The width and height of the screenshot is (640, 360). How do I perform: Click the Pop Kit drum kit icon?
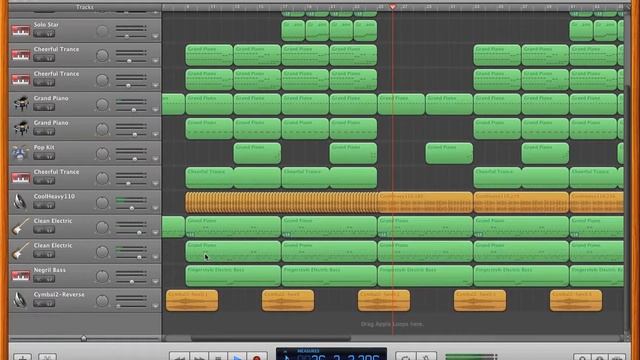20,153
